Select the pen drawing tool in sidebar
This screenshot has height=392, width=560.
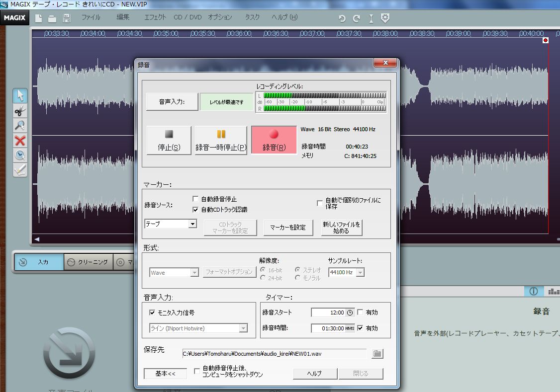tap(20, 170)
